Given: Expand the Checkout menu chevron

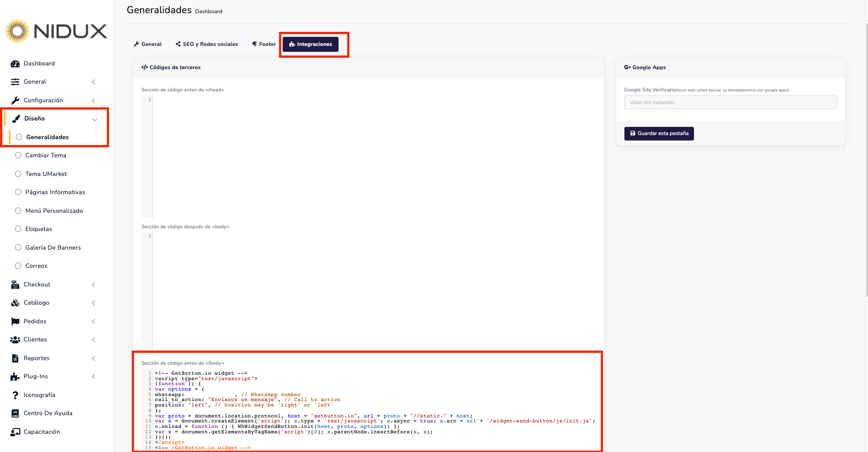Looking at the screenshot, I should (94, 285).
